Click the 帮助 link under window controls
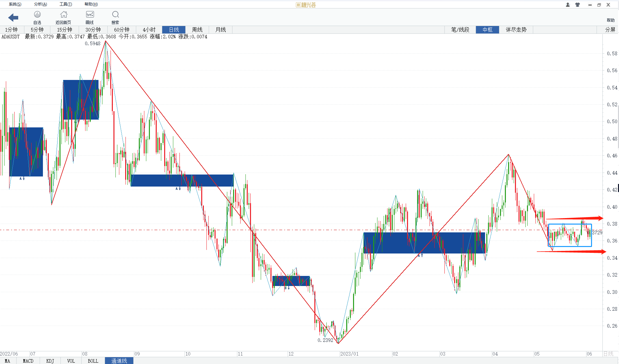619x364 pixels. tap(611, 20)
